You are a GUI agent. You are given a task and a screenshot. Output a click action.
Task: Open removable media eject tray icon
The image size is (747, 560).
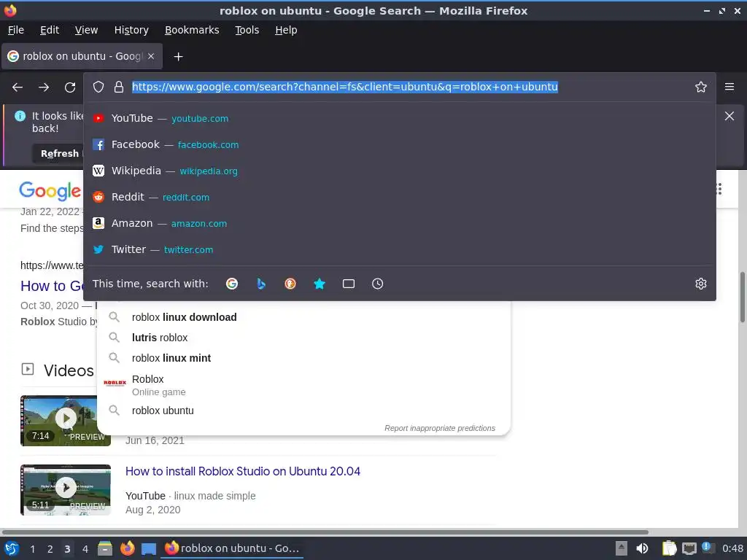622,548
